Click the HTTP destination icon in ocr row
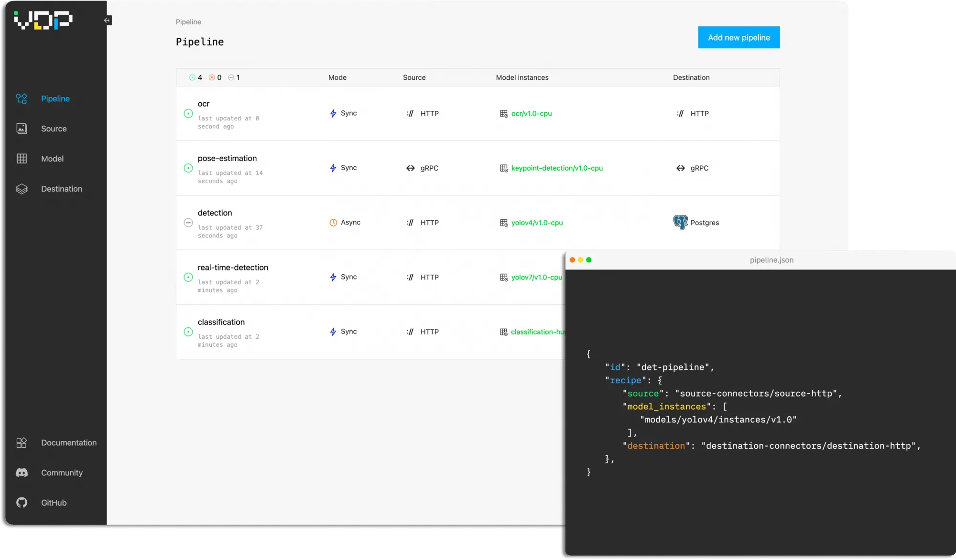Image resolution: width=956 pixels, height=560 pixels. [x=680, y=114]
